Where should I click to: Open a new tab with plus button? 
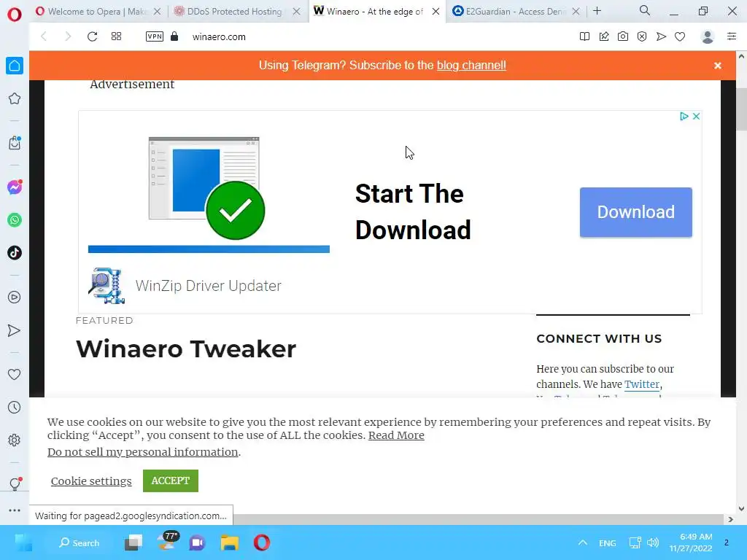coord(597,11)
